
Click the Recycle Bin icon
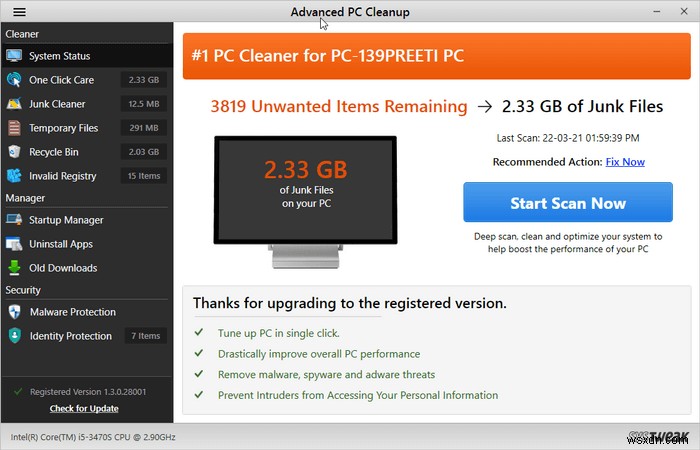click(x=14, y=152)
